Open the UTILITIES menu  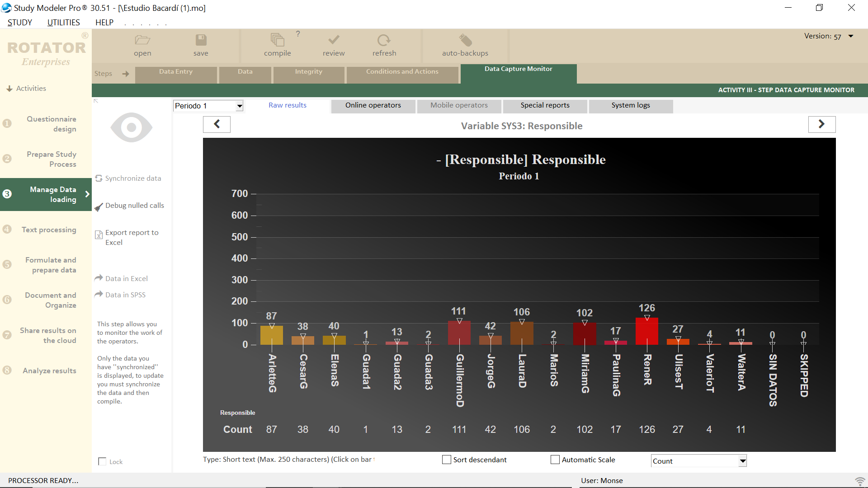point(63,22)
